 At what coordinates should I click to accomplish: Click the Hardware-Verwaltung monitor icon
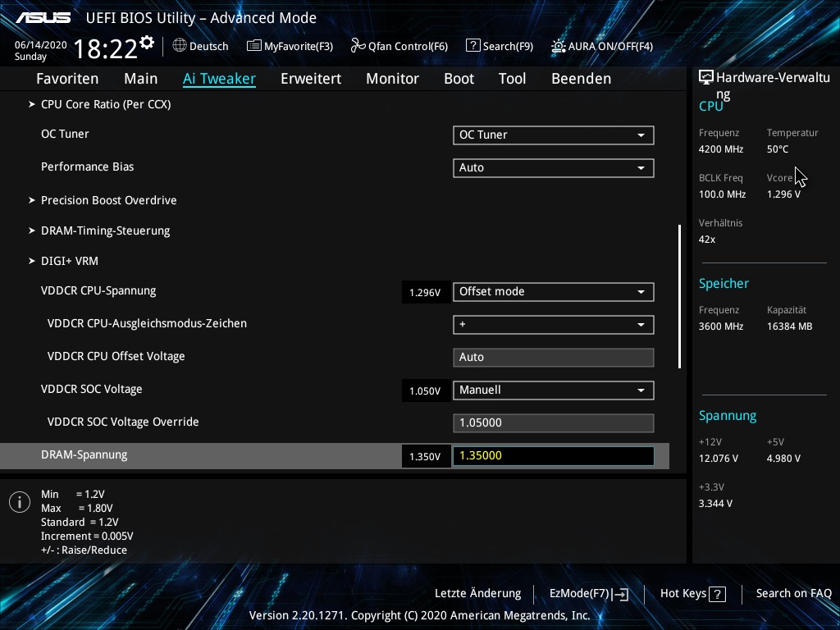[x=706, y=78]
